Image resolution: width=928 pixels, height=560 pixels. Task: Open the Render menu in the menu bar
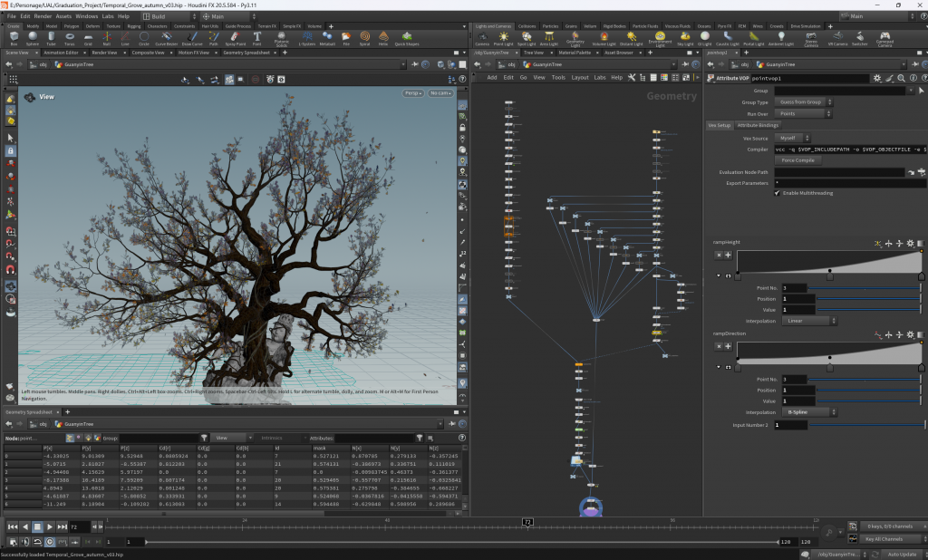coord(42,15)
